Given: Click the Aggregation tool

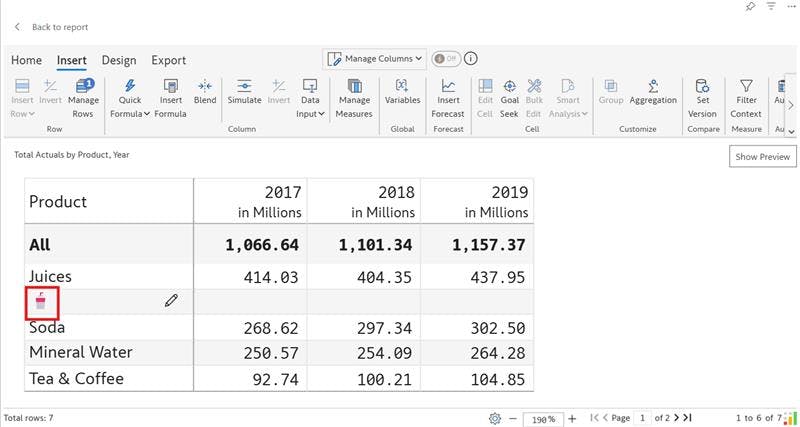Looking at the screenshot, I should pyautogui.click(x=653, y=92).
